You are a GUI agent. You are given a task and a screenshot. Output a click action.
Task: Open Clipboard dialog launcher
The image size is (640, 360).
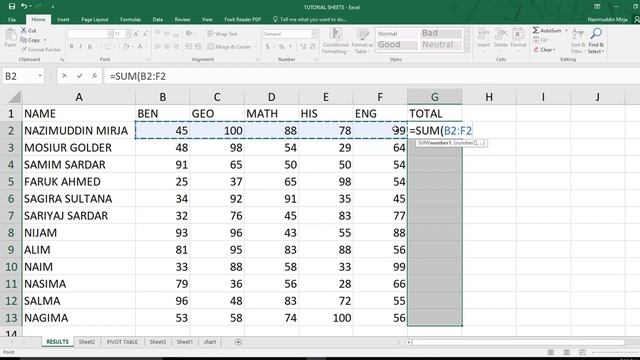coord(62,60)
